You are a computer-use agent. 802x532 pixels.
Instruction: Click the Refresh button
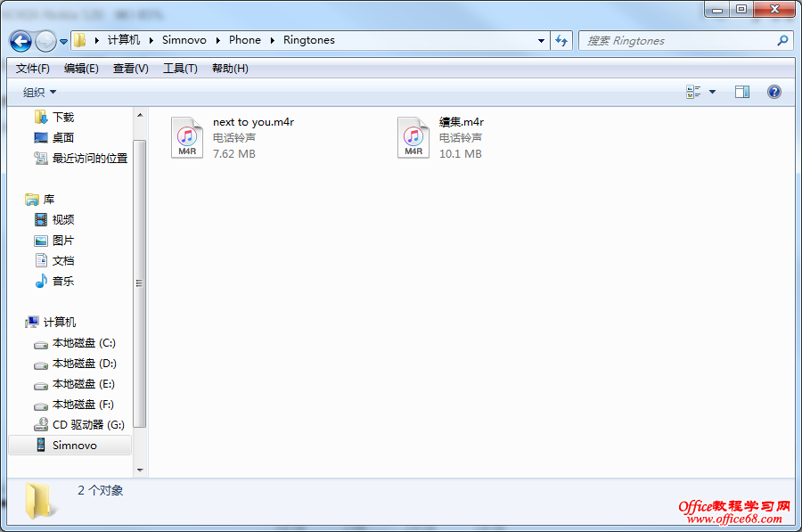561,40
